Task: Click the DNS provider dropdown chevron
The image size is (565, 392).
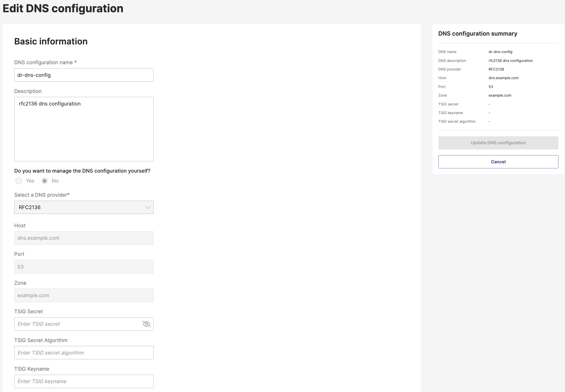Action: (x=147, y=207)
